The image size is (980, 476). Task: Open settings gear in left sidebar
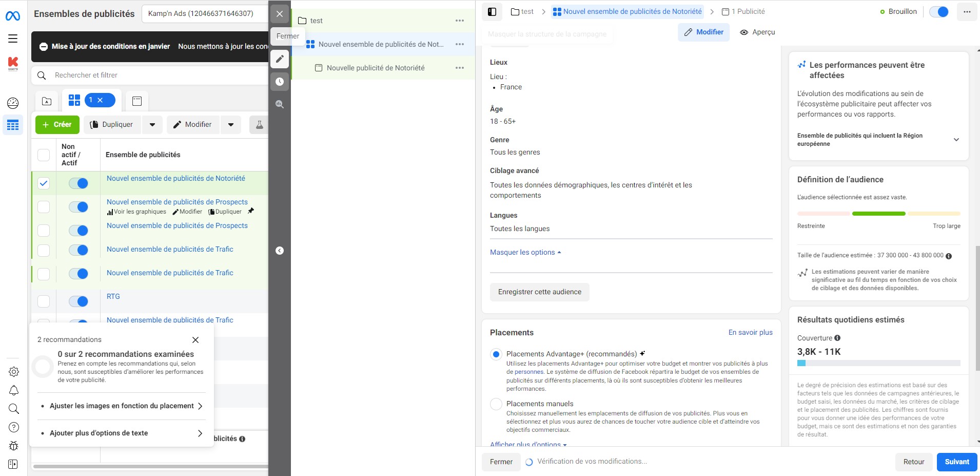coord(14,372)
